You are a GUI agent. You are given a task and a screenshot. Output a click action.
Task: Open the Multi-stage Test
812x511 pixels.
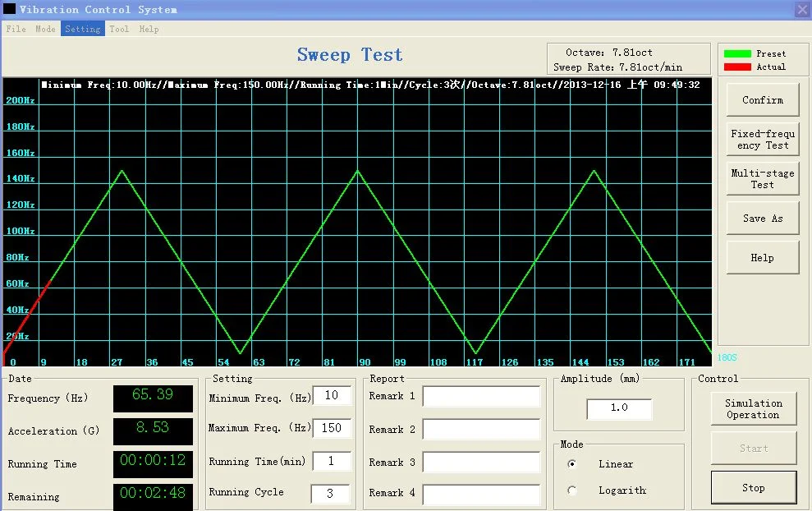tap(762, 179)
